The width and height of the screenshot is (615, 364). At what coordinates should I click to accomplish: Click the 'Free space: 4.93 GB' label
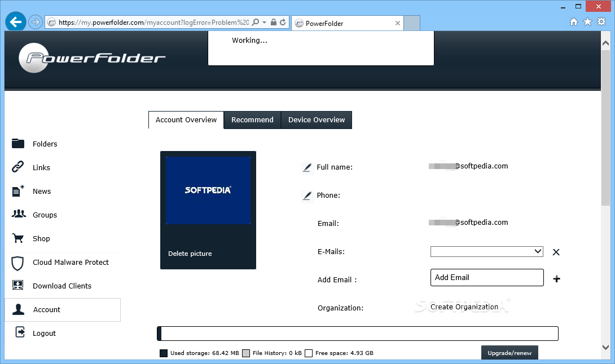tap(344, 353)
